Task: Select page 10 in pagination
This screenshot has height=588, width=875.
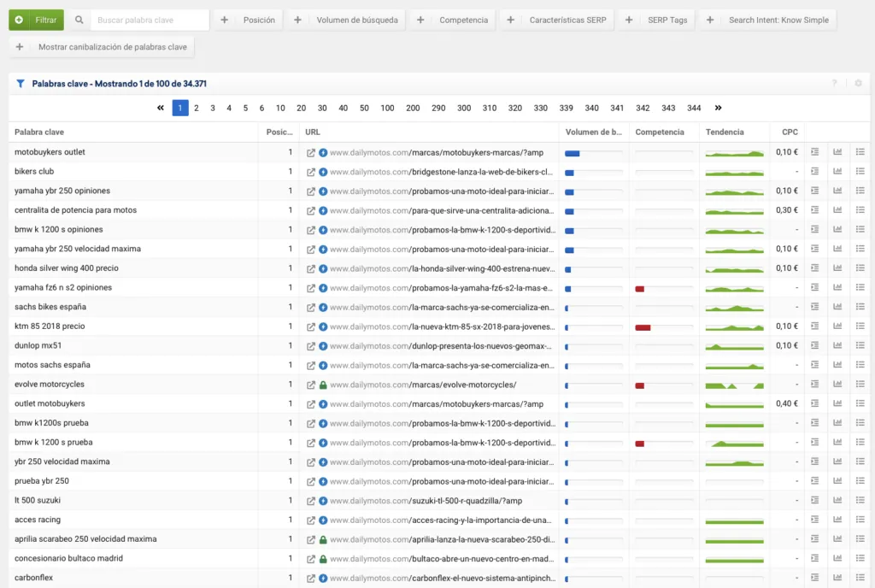Action: (x=280, y=109)
